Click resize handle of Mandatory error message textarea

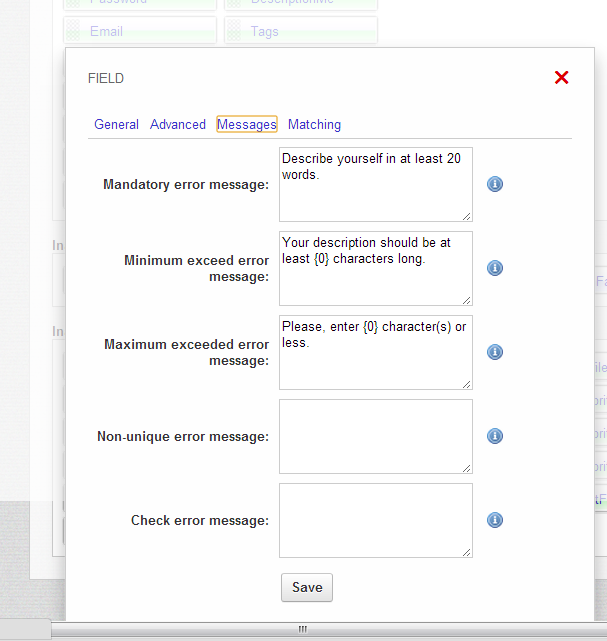pyautogui.click(x=467, y=216)
